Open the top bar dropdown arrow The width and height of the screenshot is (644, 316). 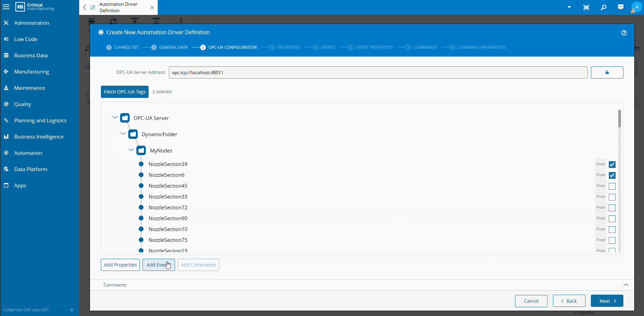tap(569, 7)
